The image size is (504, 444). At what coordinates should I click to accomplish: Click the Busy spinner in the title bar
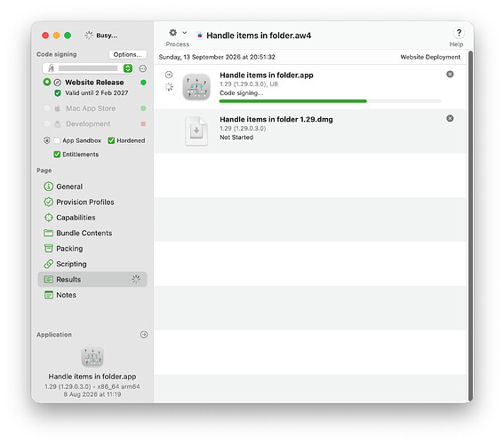[89, 36]
